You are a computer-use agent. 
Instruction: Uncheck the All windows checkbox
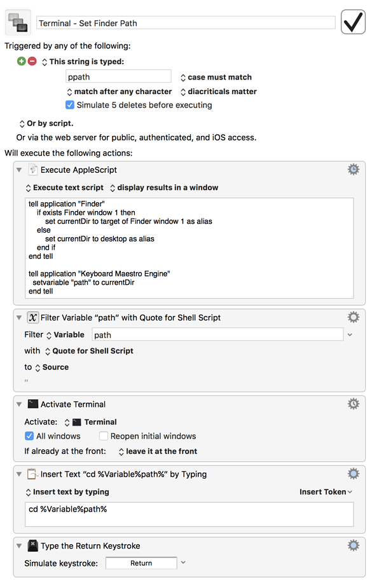tap(29, 436)
